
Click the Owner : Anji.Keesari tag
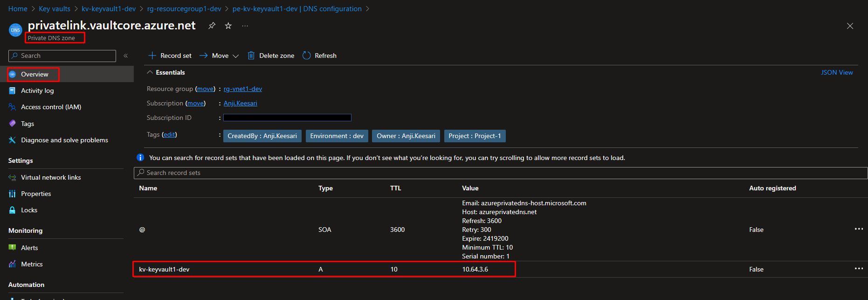406,136
